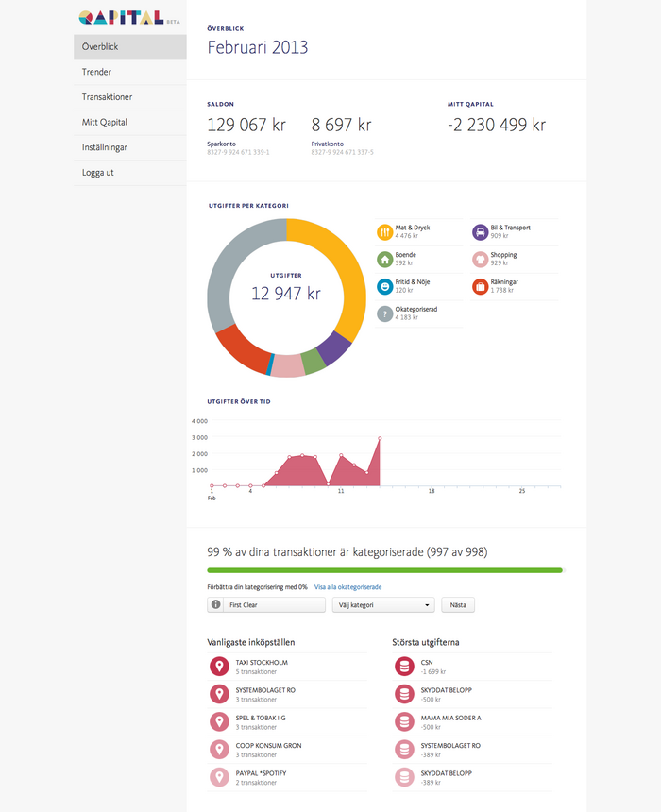Click the Fritid & Nöje smiley icon

(x=384, y=286)
